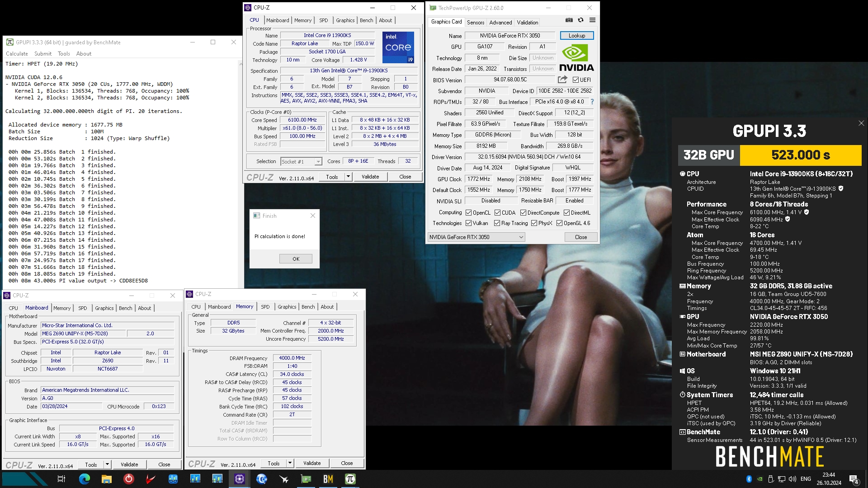868x488 pixels.
Task: Click the network tray icon
Action: [x=782, y=479]
